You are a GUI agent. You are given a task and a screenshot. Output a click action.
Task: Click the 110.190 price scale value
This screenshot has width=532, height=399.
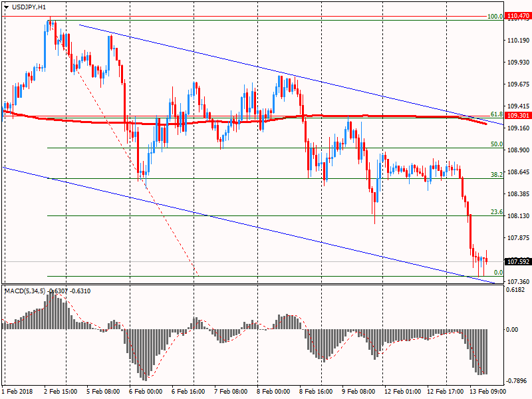tap(518, 41)
